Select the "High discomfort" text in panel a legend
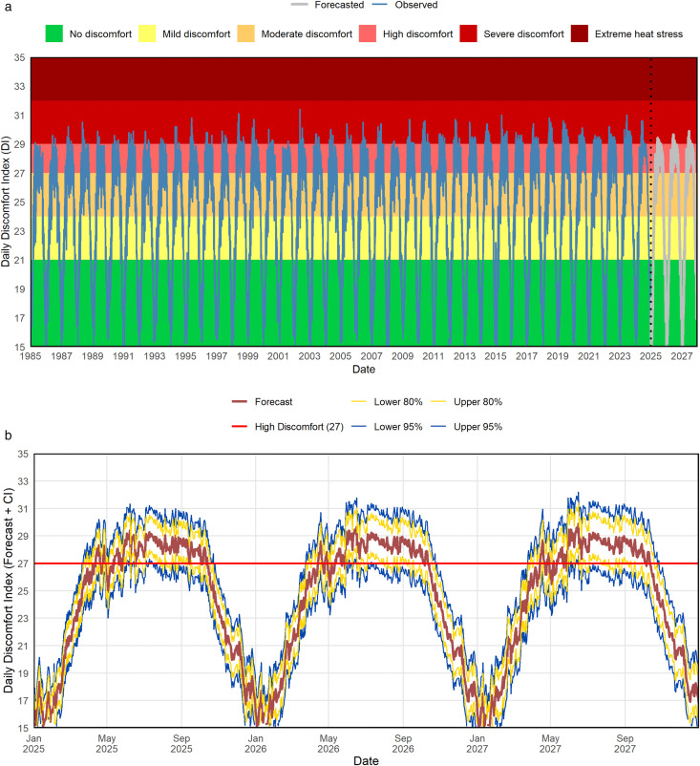700x766 pixels. tap(417, 34)
